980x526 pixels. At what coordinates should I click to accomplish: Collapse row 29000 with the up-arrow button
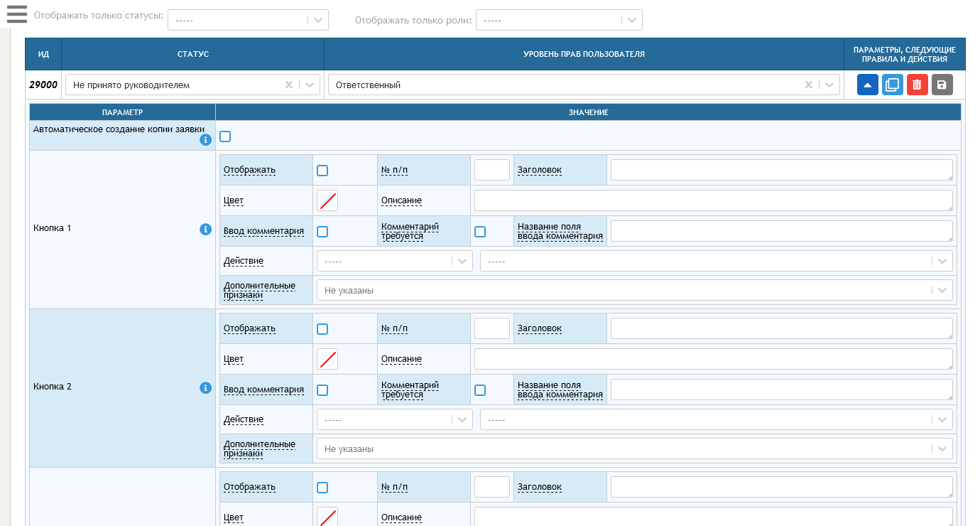click(868, 85)
